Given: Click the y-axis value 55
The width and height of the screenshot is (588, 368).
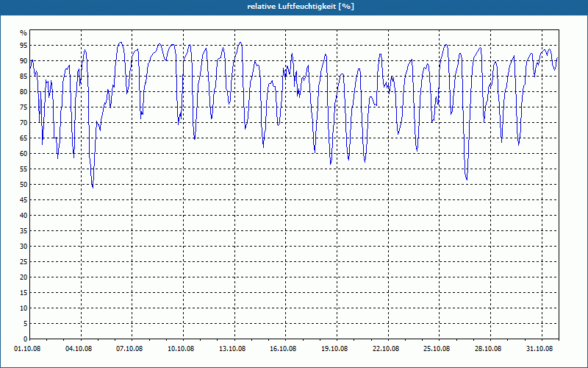Looking at the screenshot, I should point(24,169).
